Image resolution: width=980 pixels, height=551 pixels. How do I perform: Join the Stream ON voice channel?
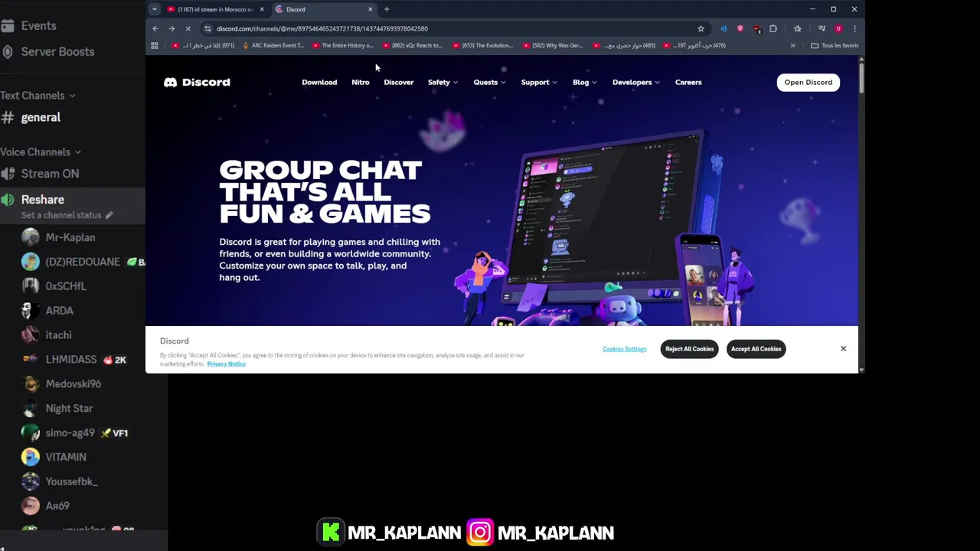(50, 174)
